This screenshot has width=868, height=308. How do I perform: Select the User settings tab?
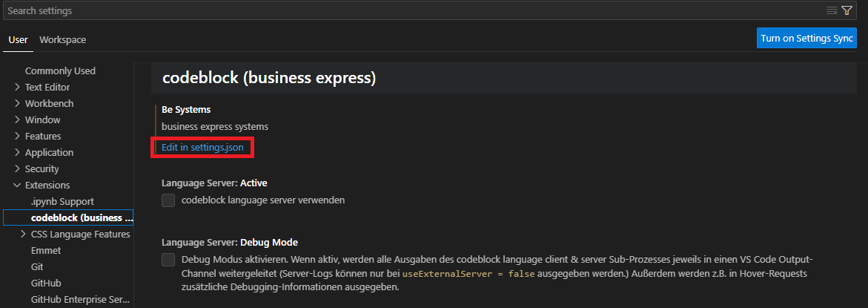pyautogui.click(x=18, y=39)
